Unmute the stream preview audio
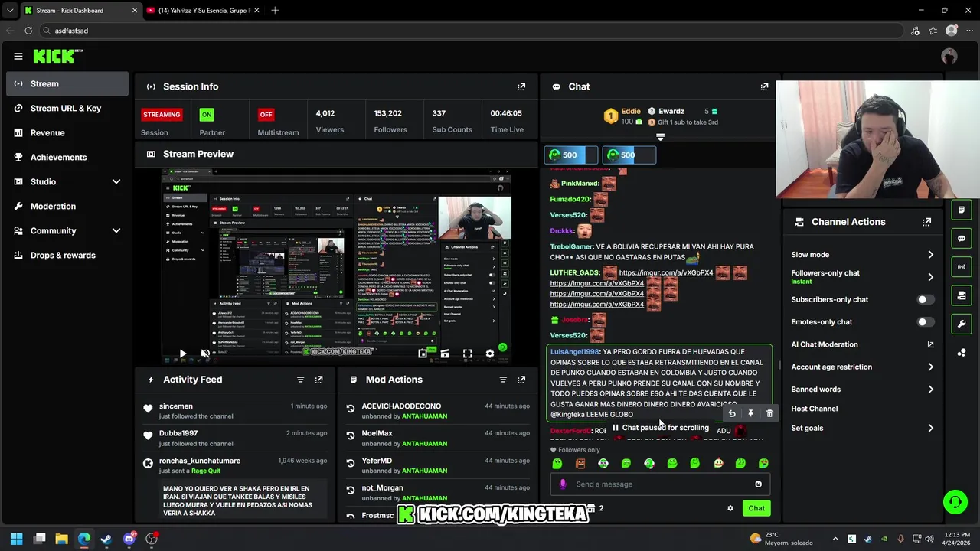The height and width of the screenshot is (551, 980). click(205, 354)
